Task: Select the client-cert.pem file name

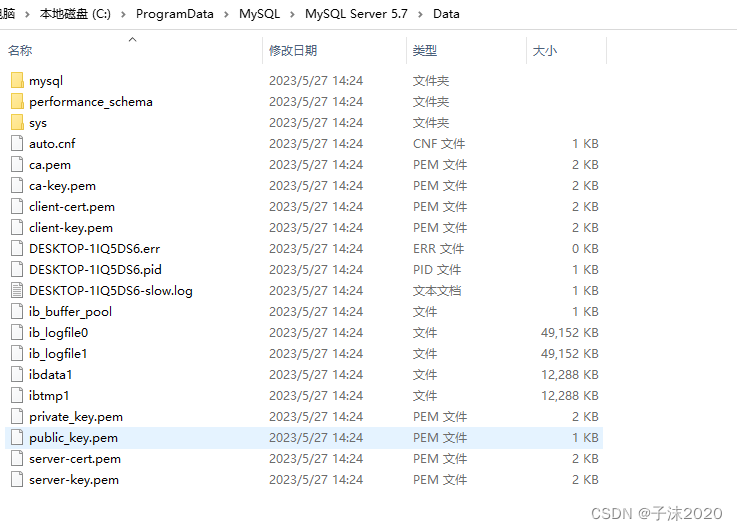Action: click(x=72, y=207)
